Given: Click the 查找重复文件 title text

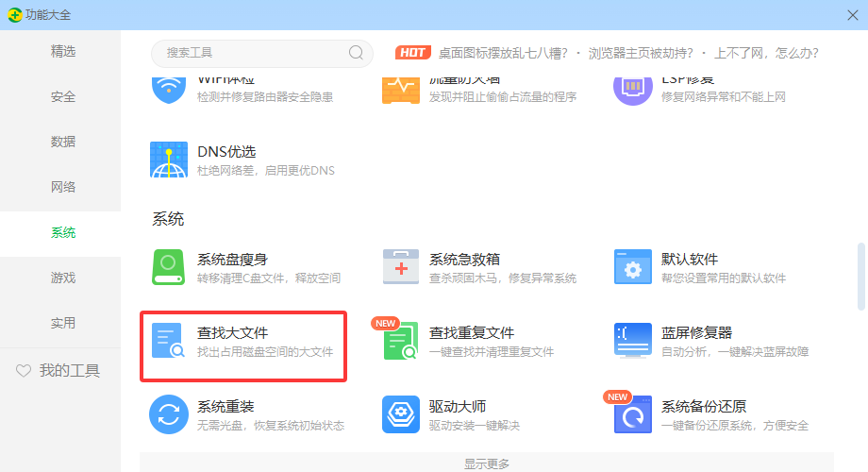Looking at the screenshot, I should coord(472,333).
